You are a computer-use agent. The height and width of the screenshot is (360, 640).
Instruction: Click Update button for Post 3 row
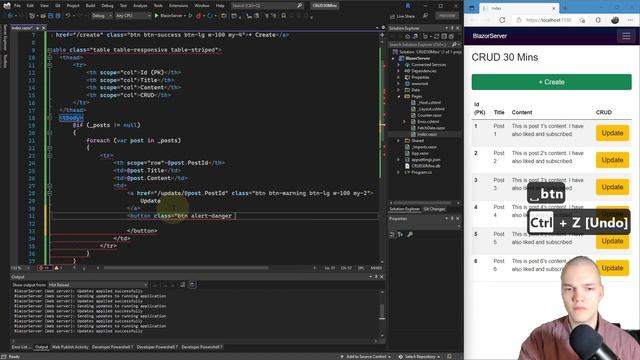tap(612, 187)
